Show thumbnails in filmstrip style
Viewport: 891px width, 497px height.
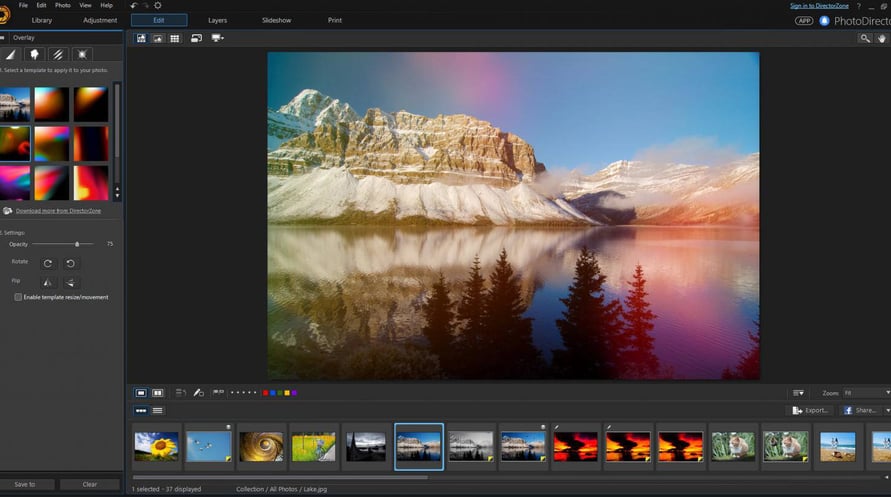coord(141,411)
